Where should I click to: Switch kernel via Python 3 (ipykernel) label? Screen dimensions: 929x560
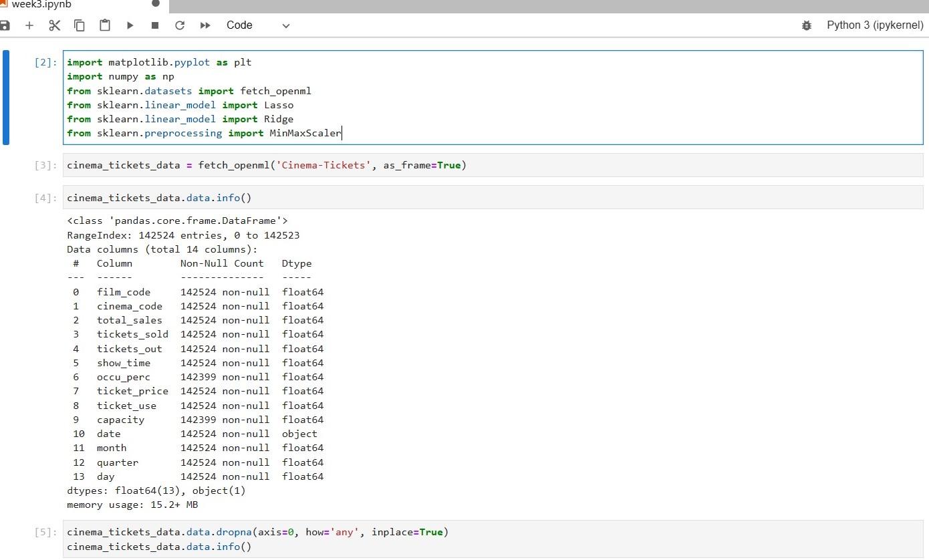[x=875, y=25]
